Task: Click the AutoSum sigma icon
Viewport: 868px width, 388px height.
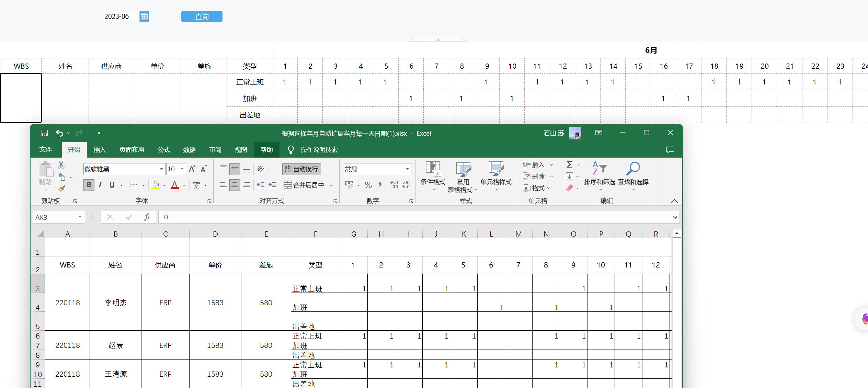Action: tap(569, 164)
